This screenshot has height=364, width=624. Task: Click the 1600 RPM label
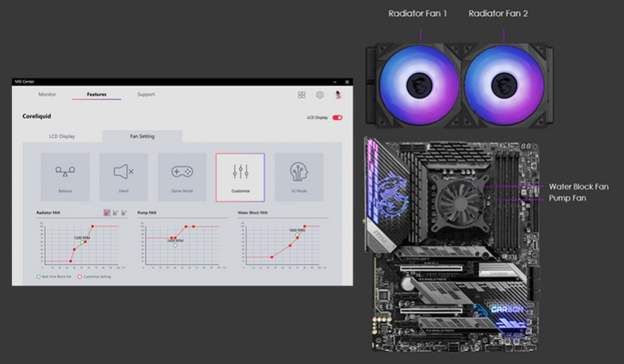[296, 230]
